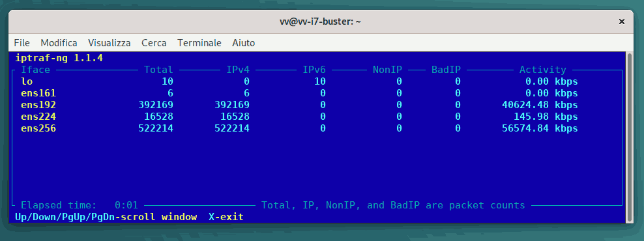Viewport: 644px width, 241px height.
Task: Open the Terminale menu
Action: [x=199, y=43]
